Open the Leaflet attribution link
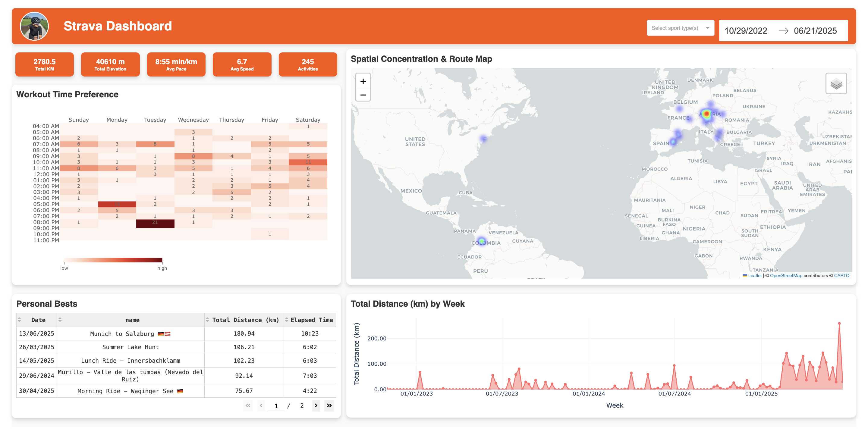The height and width of the screenshot is (429, 868). click(754, 275)
